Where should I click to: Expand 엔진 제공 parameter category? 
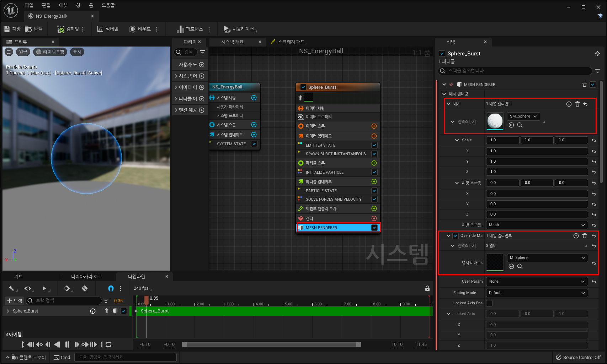coord(176,110)
